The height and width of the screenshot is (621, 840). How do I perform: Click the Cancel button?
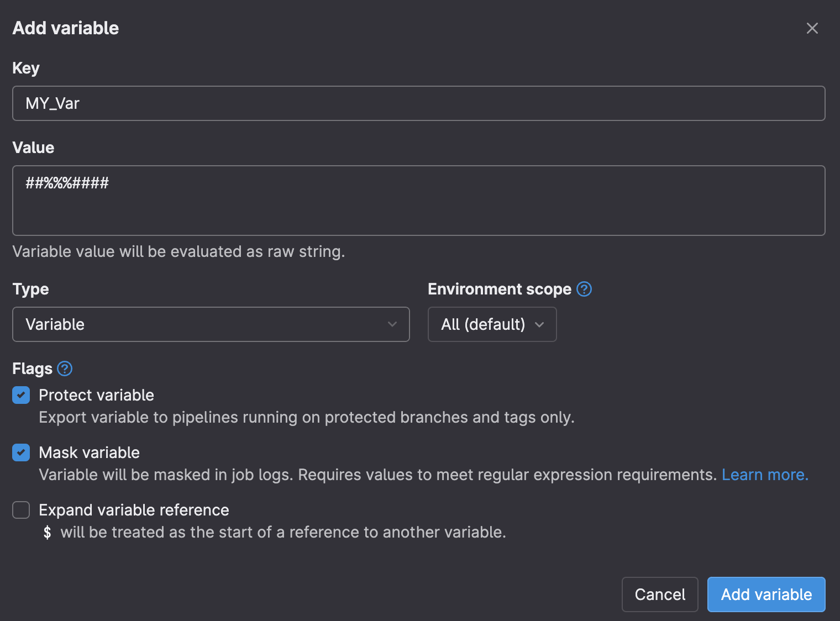[x=659, y=594]
